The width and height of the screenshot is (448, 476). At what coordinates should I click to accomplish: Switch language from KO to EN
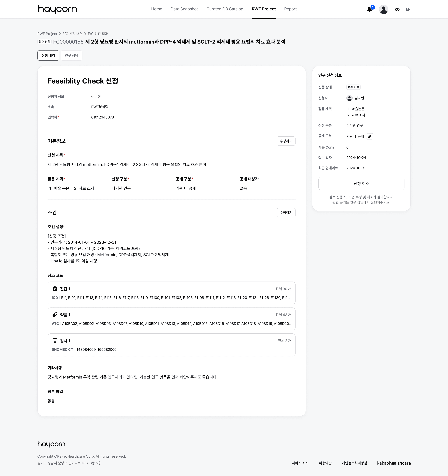tap(408, 9)
